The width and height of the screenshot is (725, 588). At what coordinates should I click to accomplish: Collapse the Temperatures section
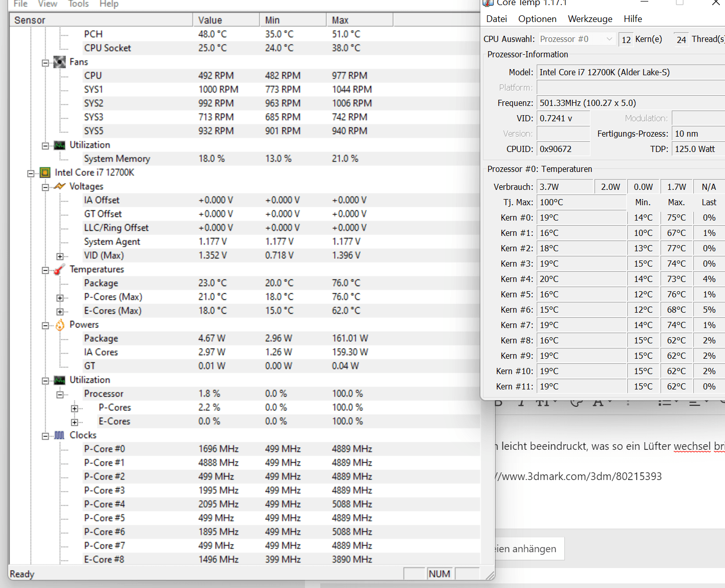(46, 270)
